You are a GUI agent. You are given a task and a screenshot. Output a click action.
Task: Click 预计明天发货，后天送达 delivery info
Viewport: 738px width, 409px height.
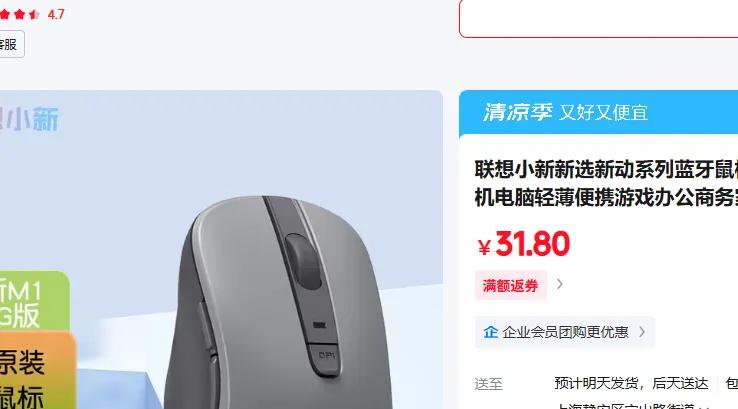[631, 383]
